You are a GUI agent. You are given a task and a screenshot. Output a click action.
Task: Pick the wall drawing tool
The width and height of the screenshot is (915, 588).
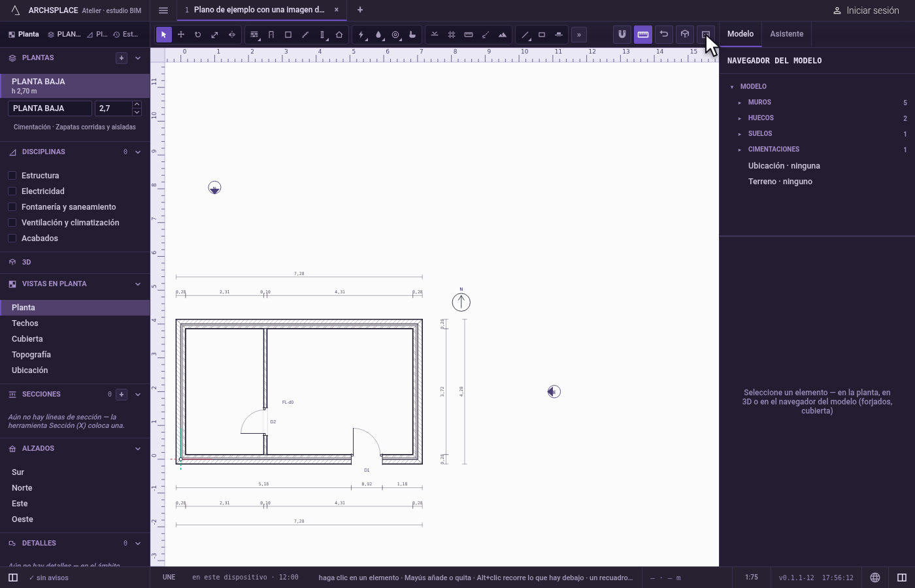pyautogui.click(x=254, y=35)
